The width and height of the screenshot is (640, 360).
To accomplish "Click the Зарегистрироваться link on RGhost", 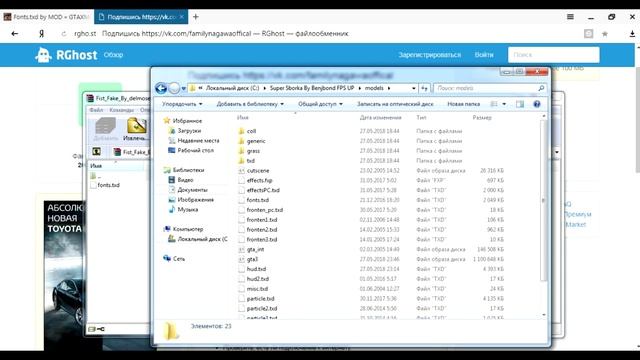I will (429, 55).
